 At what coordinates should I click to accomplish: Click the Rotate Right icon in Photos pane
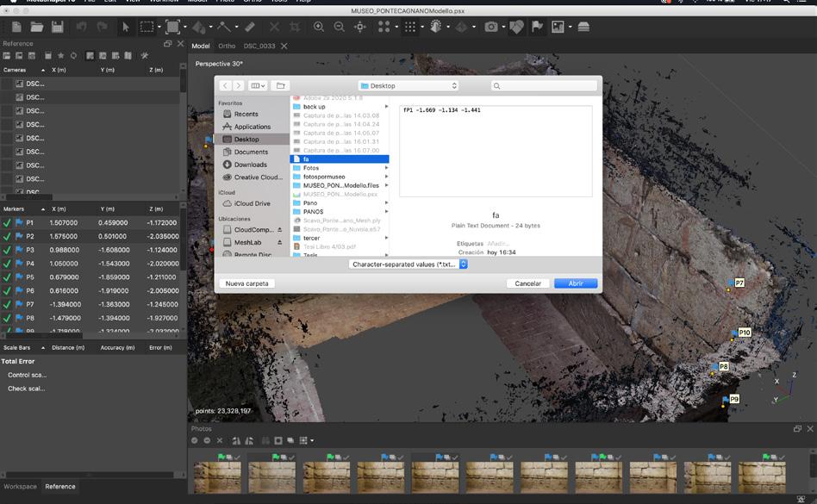coord(249,440)
